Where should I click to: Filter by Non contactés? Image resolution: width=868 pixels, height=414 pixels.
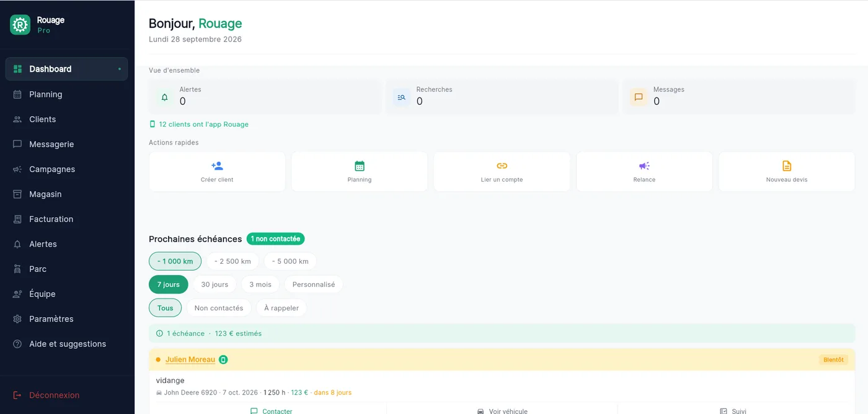[219, 308]
